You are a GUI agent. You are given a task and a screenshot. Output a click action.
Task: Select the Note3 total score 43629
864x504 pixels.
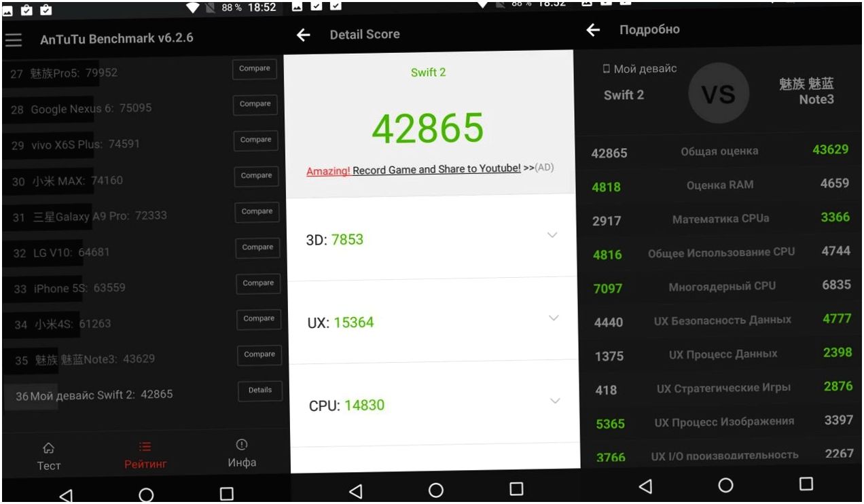(830, 149)
